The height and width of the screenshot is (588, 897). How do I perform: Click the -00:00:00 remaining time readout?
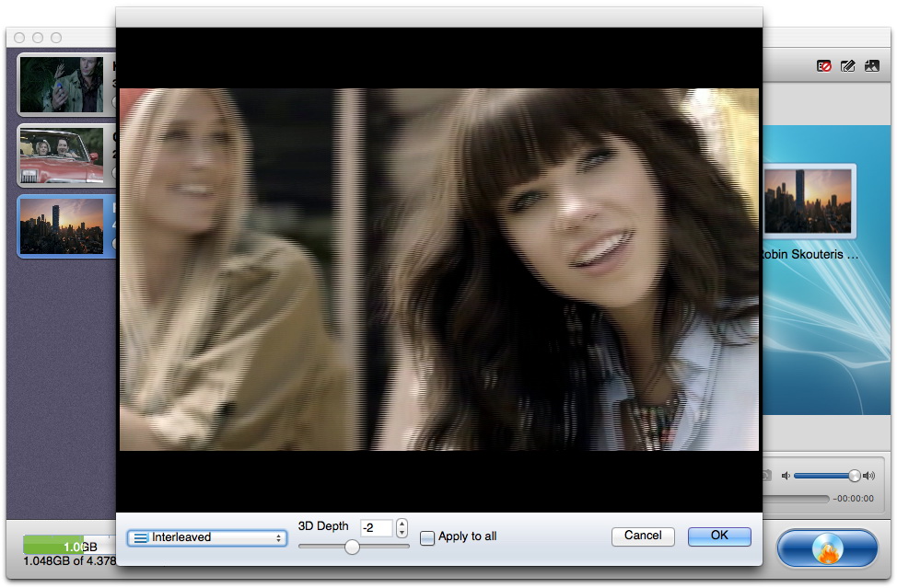pyautogui.click(x=853, y=499)
